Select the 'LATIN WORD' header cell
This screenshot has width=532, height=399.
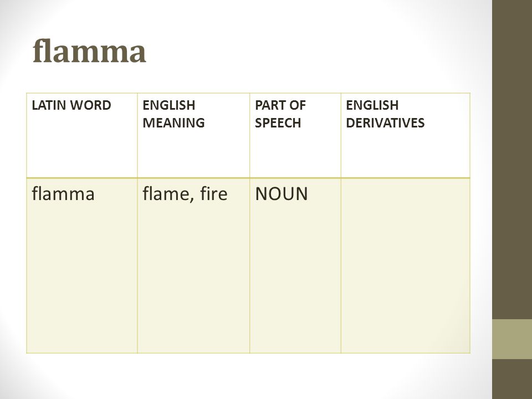click(82, 135)
